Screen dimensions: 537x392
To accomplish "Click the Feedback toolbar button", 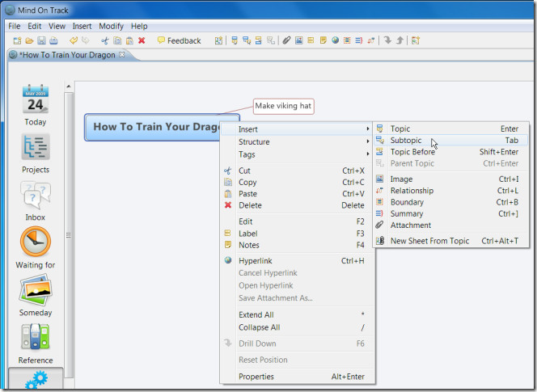I will pyautogui.click(x=179, y=40).
